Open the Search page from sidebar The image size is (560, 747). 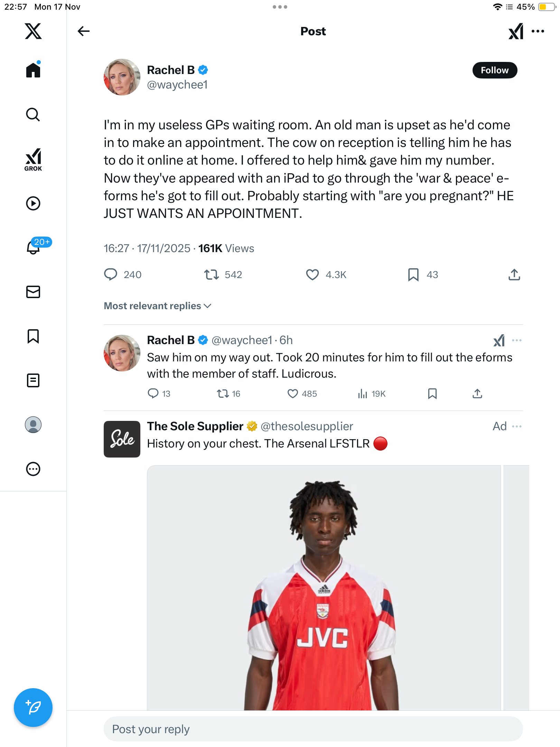pos(33,114)
